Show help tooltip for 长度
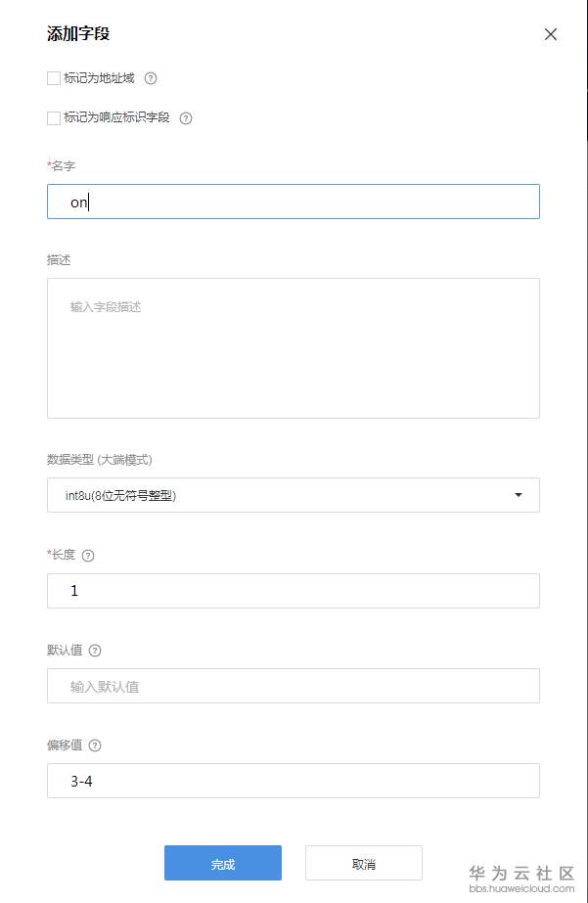 click(88, 556)
